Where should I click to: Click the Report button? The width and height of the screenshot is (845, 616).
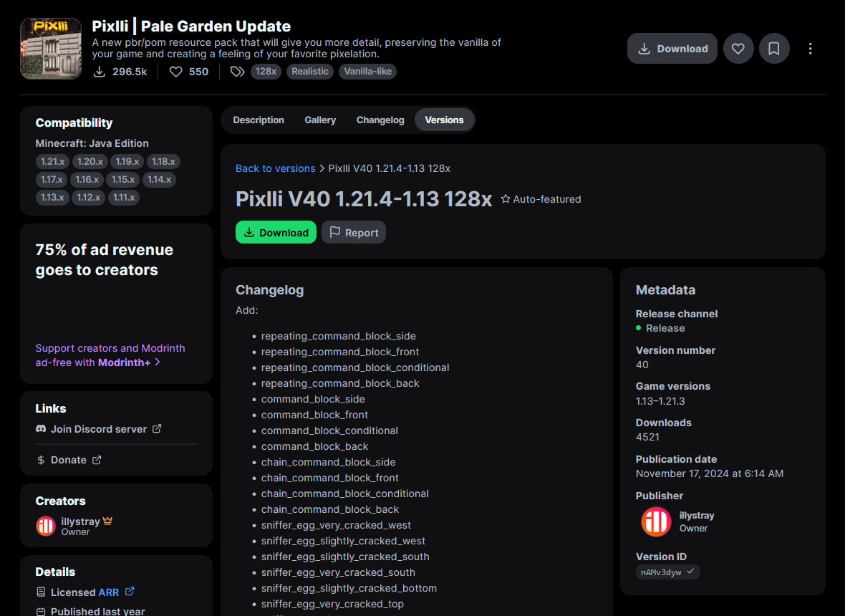coord(354,233)
